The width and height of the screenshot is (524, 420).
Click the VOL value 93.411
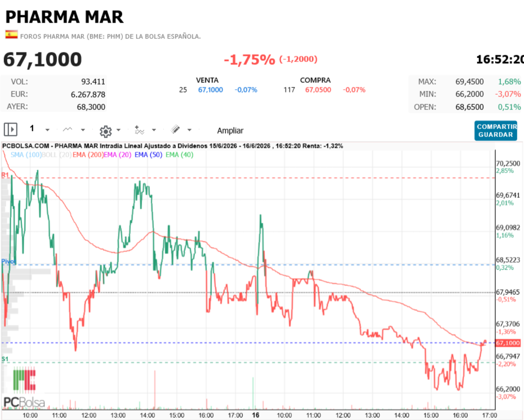(x=93, y=82)
